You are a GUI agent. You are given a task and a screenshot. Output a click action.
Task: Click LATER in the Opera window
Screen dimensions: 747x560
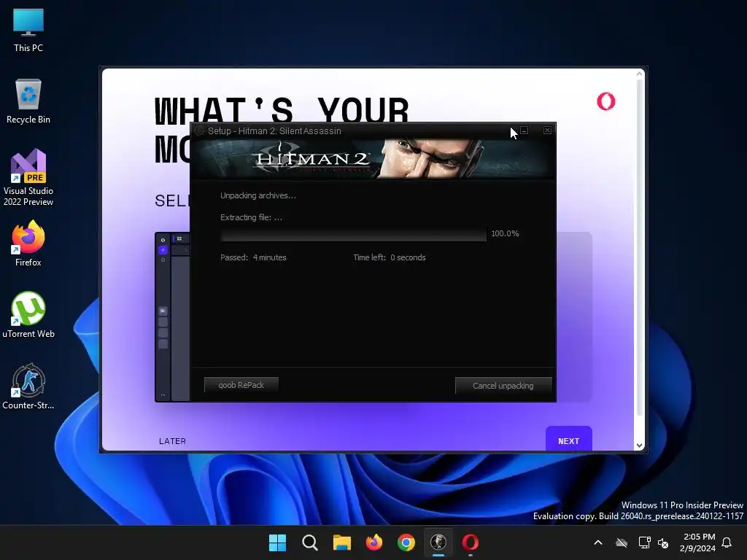pos(172,441)
